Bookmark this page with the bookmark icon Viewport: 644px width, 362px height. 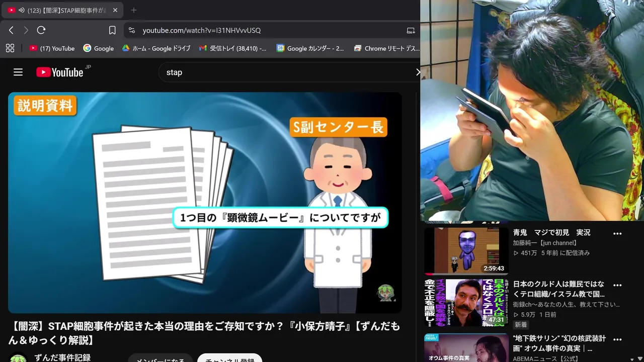pyautogui.click(x=112, y=30)
